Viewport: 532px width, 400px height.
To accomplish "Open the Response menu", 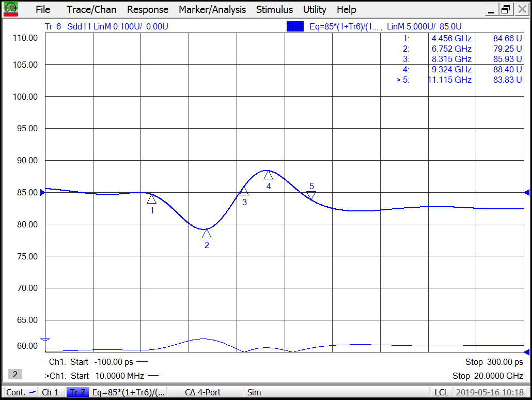I will click(x=148, y=10).
